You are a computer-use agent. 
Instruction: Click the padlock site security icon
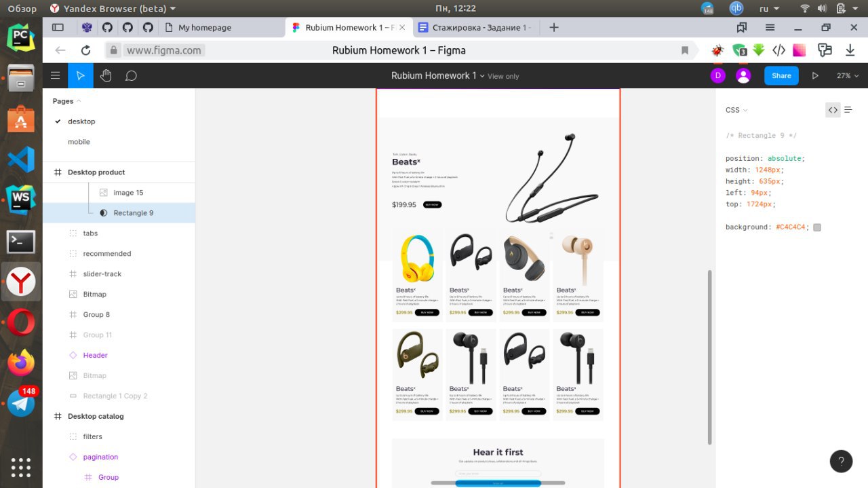(x=113, y=50)
